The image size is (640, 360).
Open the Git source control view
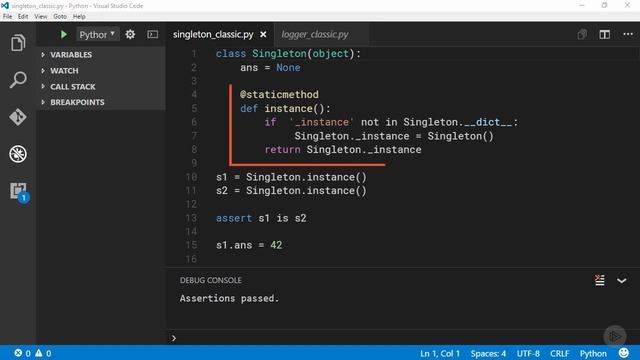18,117
